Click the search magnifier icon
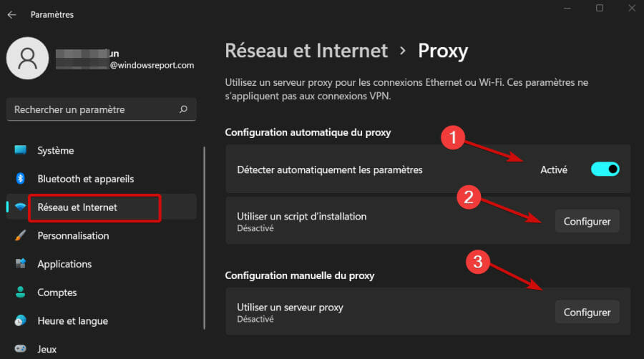The image size is (644, 359). (x=184, y=109)
